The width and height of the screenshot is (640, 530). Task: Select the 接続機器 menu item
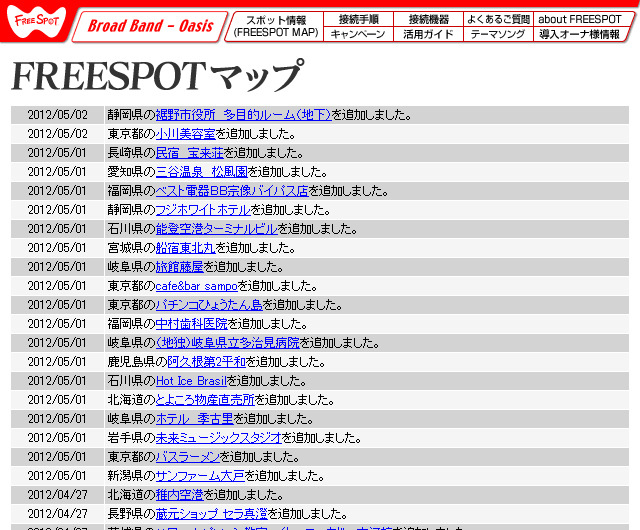(428, 19)
